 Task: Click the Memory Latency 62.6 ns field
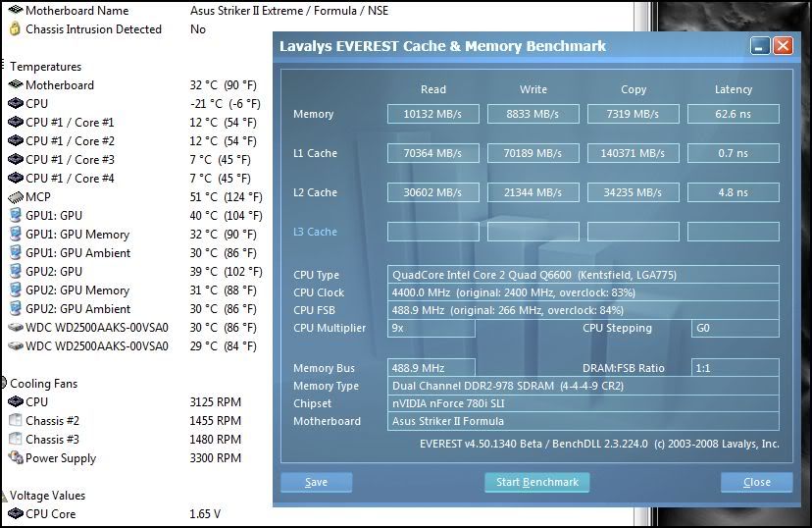(x=734, y=114)
